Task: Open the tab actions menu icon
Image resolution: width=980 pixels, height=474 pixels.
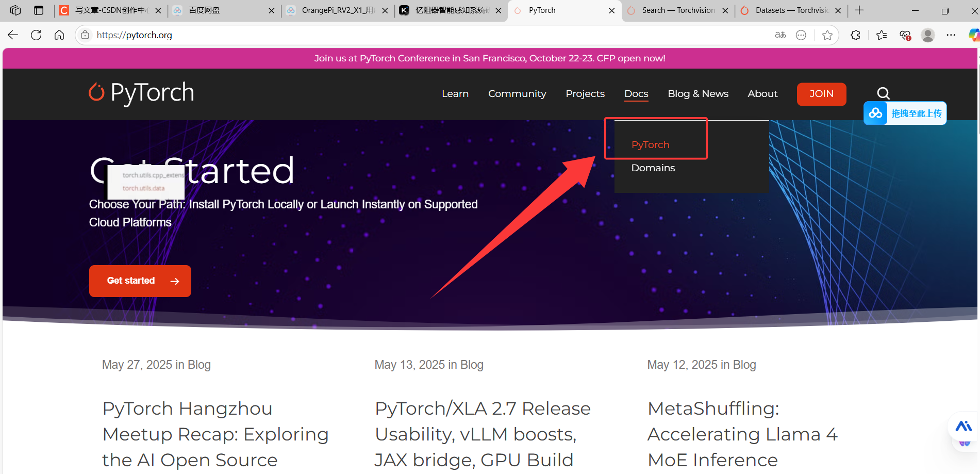Action: [39, 10]
